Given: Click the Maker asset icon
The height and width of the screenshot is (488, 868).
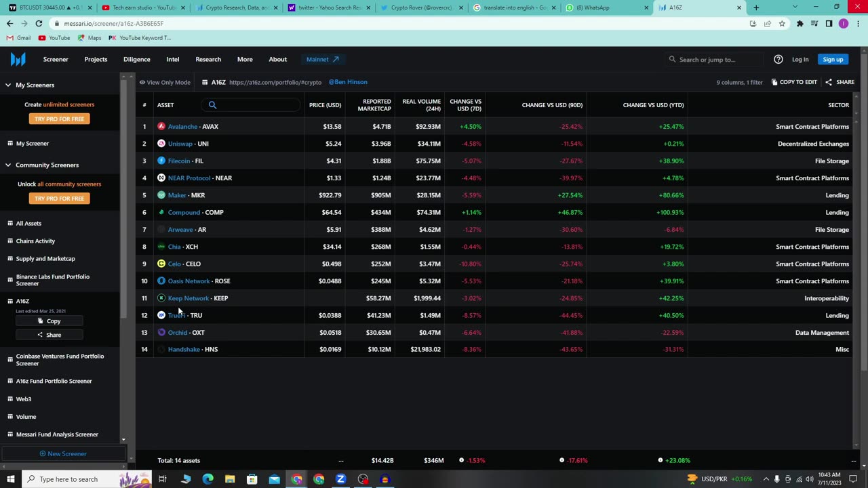Looking at the screenshot, I should tap(161, 195).
